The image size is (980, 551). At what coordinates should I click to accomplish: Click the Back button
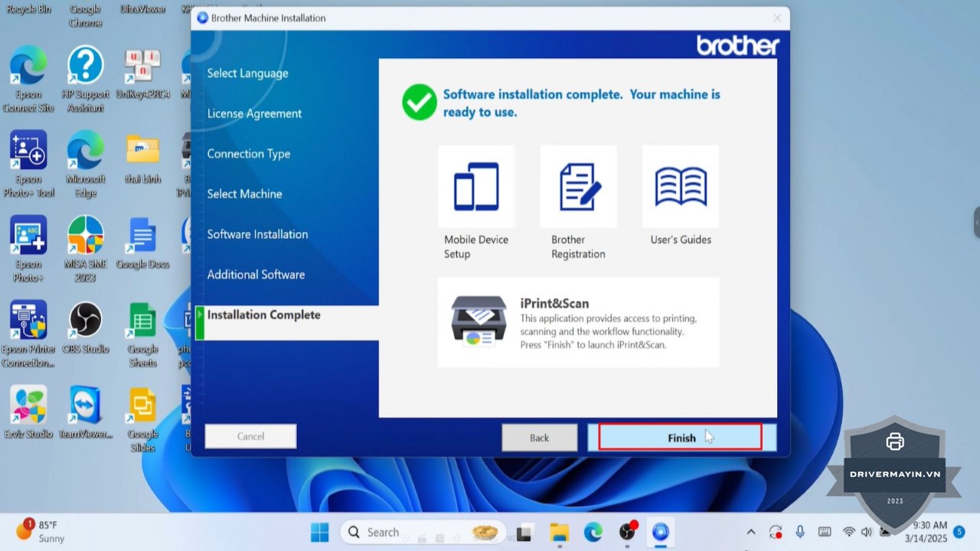pyautogui.click(x=539, y=437)
